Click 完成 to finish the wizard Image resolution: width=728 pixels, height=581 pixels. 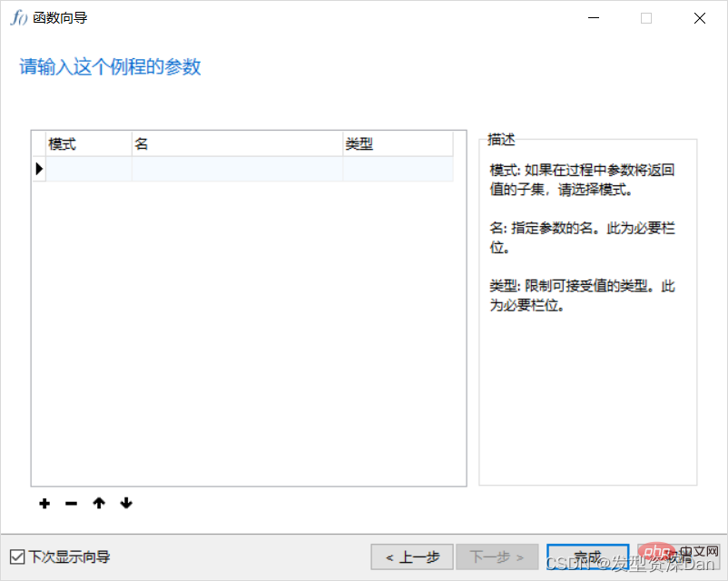click(x=587, y=557)
